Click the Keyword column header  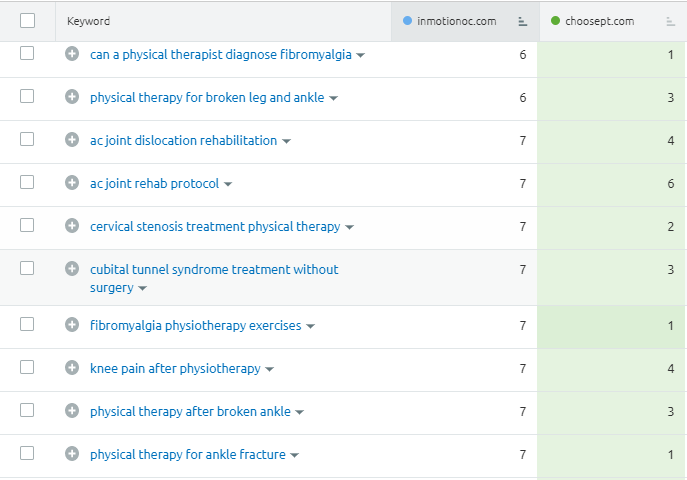(x=89, y=21)
